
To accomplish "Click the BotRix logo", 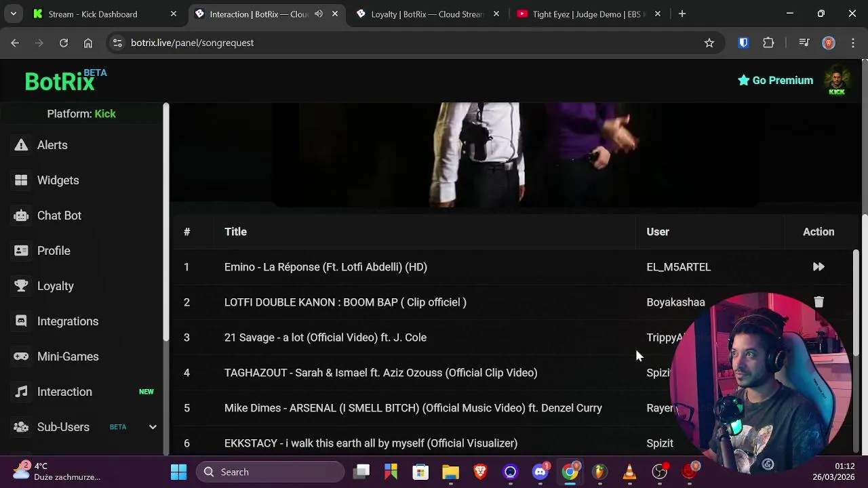I will [x=66, y=81].
